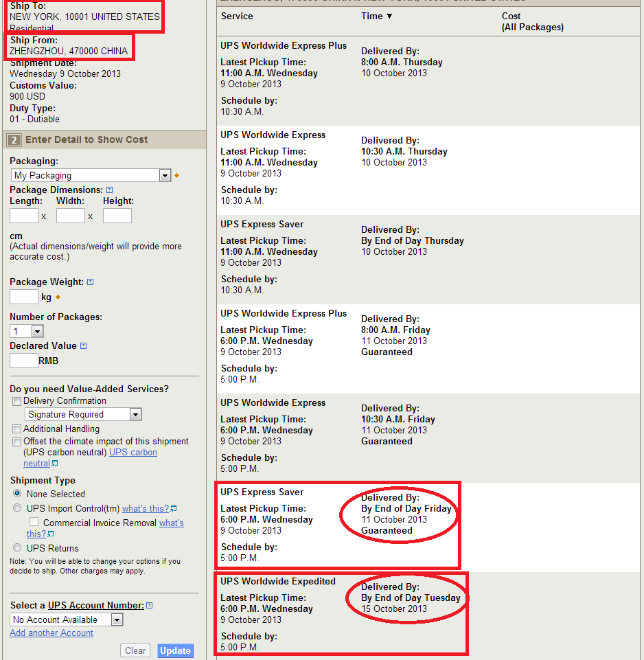The height and width of the screenshot is (660, 644).
Task: Select None Selected shipment type
Action: [17, 493]
